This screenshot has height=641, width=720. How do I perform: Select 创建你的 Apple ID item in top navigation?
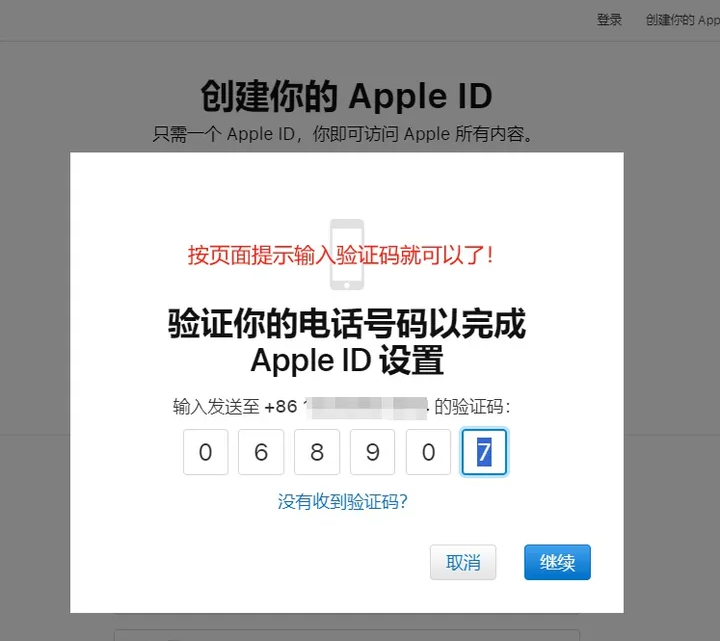click(x=683, y=20)
